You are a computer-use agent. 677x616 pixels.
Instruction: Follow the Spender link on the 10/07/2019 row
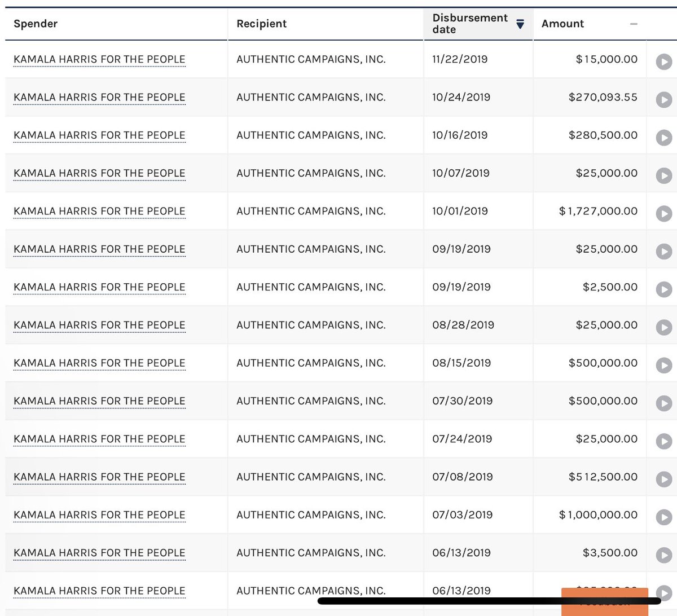coord(99,173)
